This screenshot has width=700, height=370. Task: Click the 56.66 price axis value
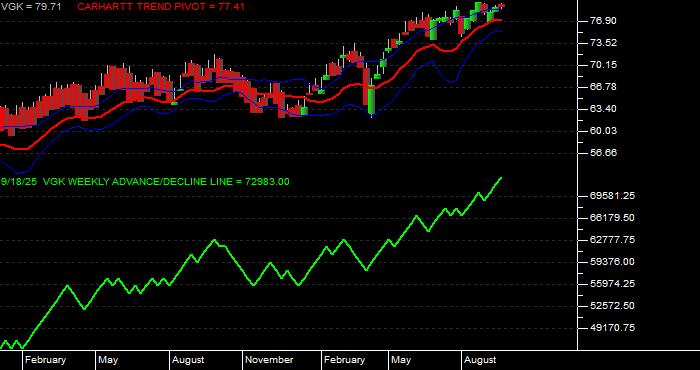coord(603,152)
